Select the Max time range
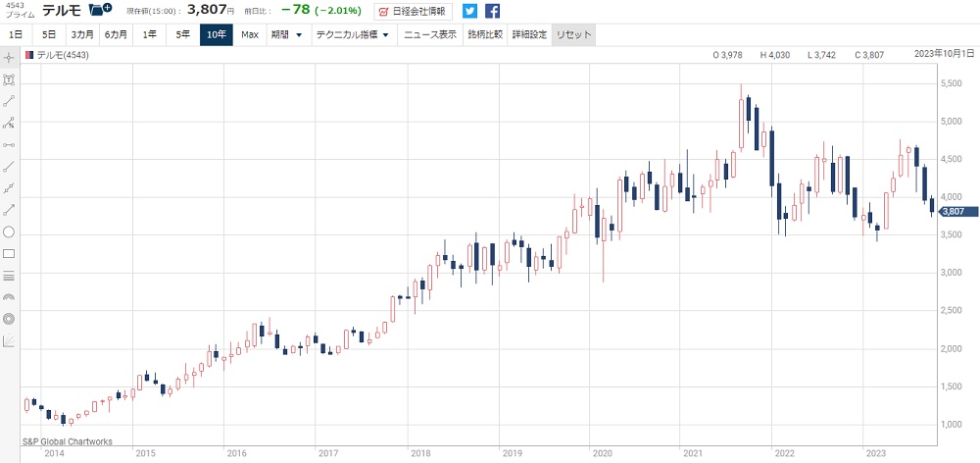 (250, 34)
